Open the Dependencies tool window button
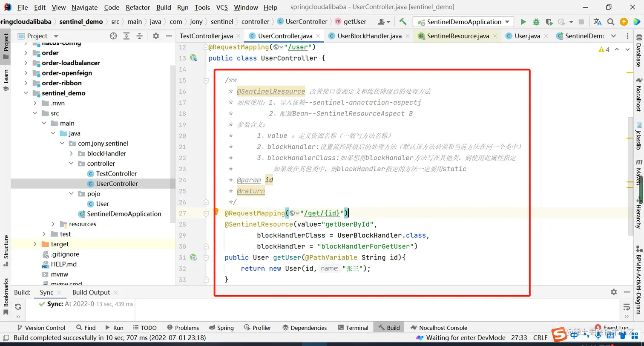The image size is (644, 346). [x=305, y=328]
